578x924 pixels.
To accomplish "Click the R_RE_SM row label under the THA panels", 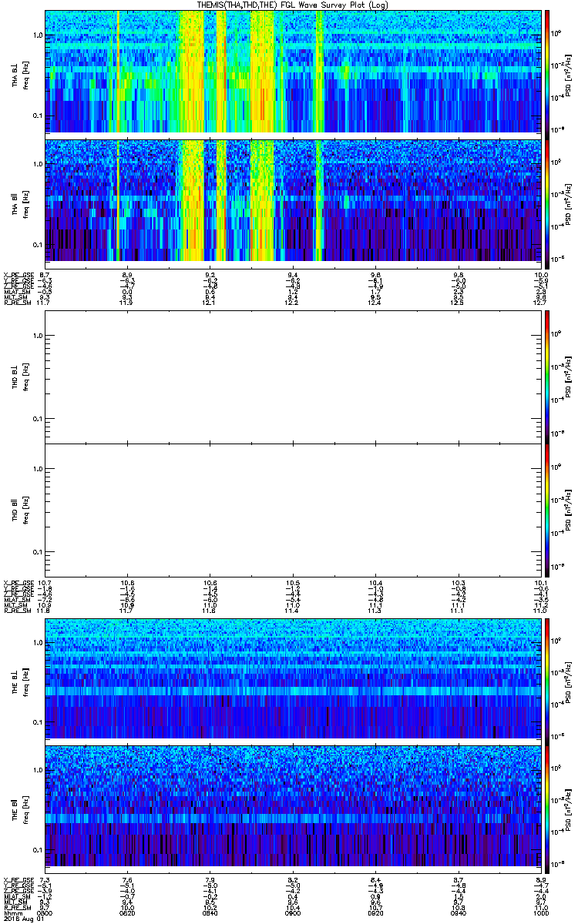I will coord(17,302).
